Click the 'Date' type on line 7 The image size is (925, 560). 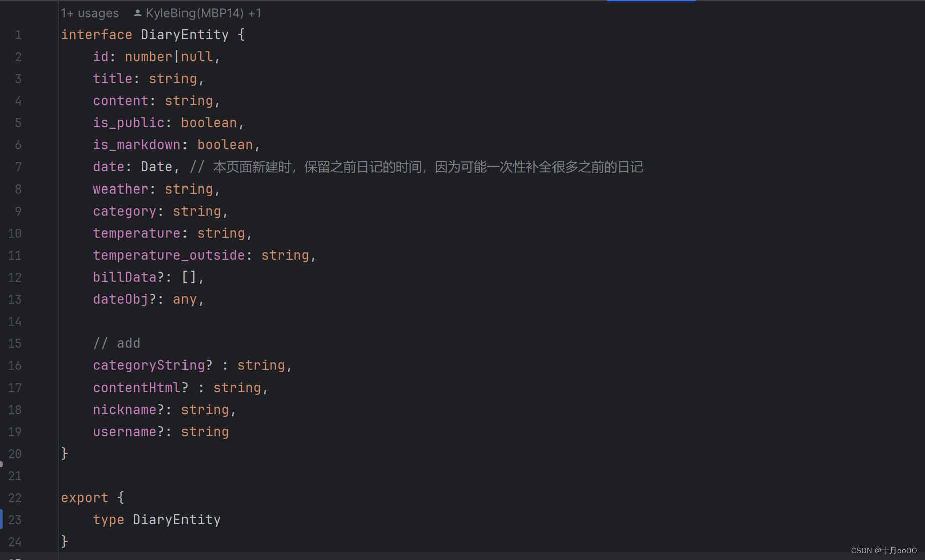coord(157,167)
